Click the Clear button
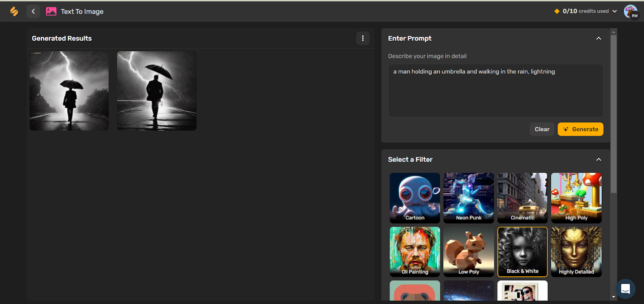Image resolution: width=644 pixels, height=304 pixels. coord(542,129)
